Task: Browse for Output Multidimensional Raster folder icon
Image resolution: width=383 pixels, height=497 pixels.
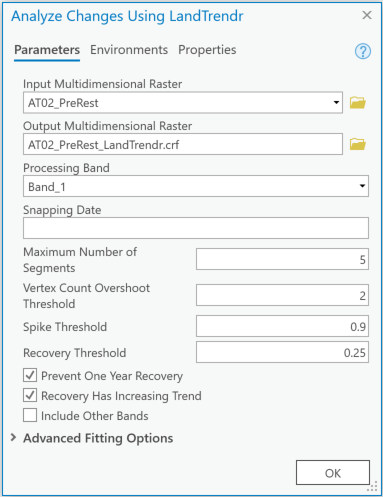Action: coord(358,144)
